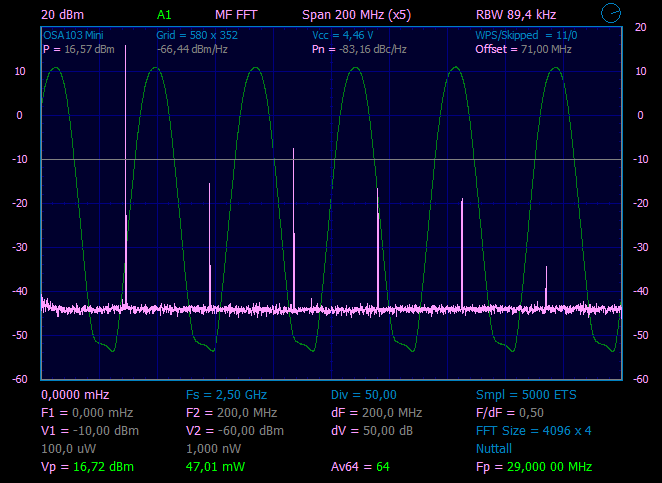This screenshot has width=662, height=483.
Task: Click the Offset = 71,00 MHz readout
Action: click(x=523, y=49)
